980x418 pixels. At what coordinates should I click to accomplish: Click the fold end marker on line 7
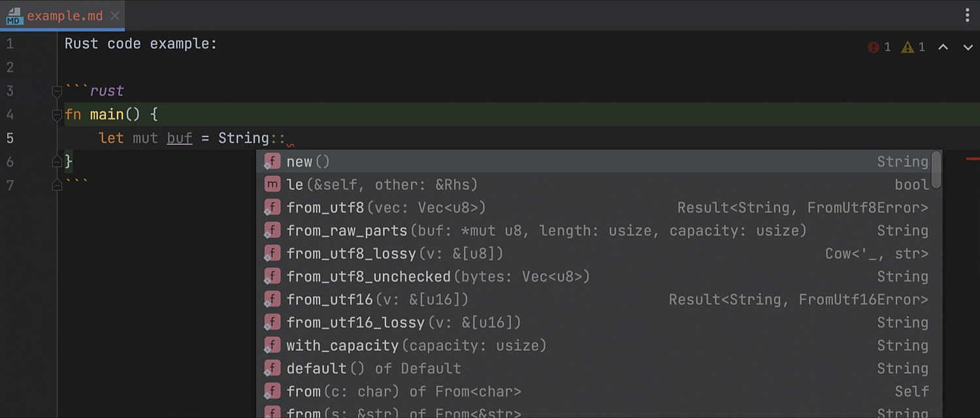click(57, 185)
